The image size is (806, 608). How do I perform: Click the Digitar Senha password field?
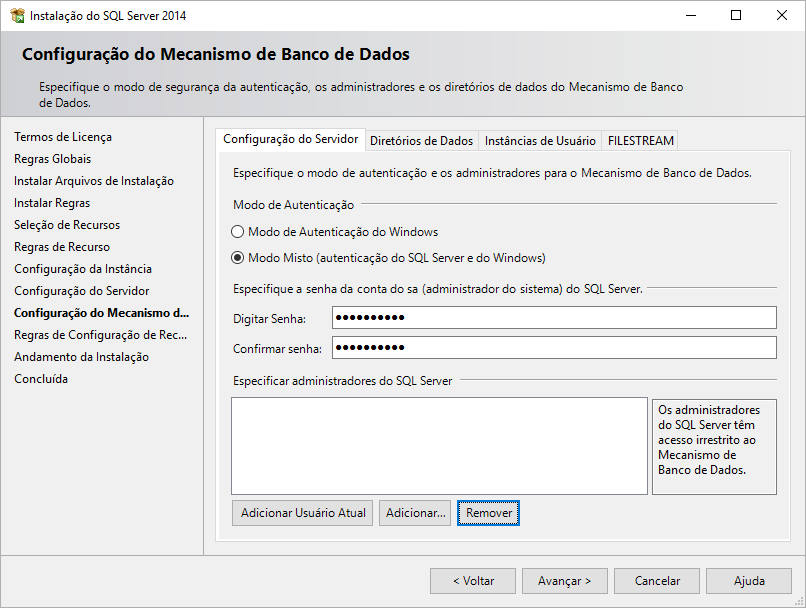pyautogui.click(x=554, y=318)
